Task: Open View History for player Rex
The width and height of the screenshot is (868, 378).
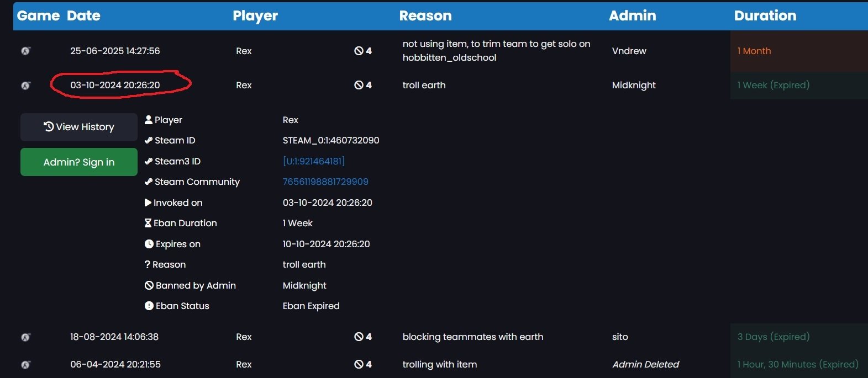Action: (79, 127)
